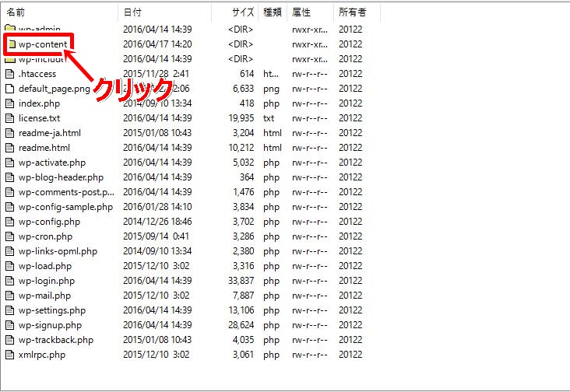The height and width of the screenshot is (392, 570).
Task: Click the wp-trackback.php file icon
Action: 10,340
